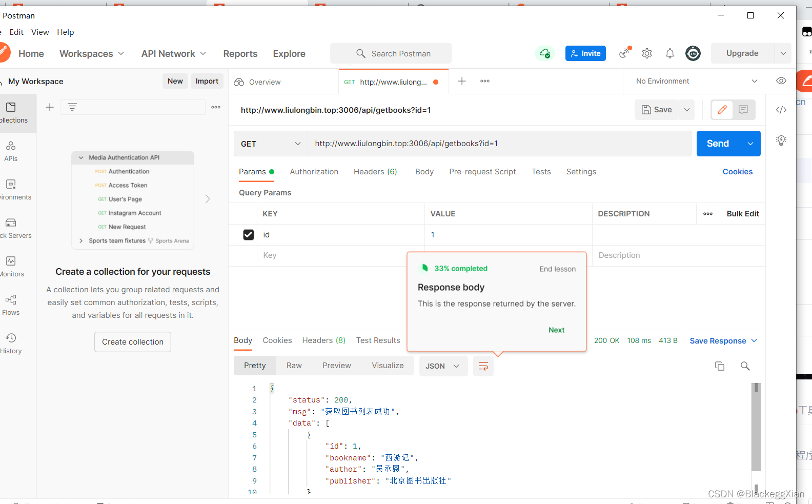Change the JSON response format dropdown
This screenshot has height=504, width=812.
click(x=443, y=366)
